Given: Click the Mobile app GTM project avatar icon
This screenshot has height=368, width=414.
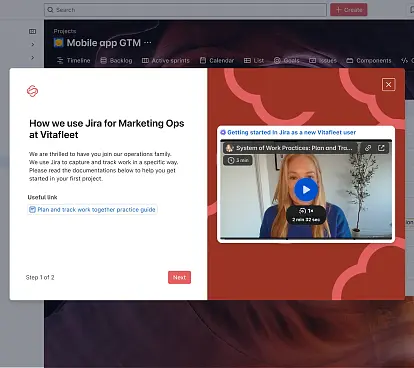Looking at the screenshot, I should 59,43.
